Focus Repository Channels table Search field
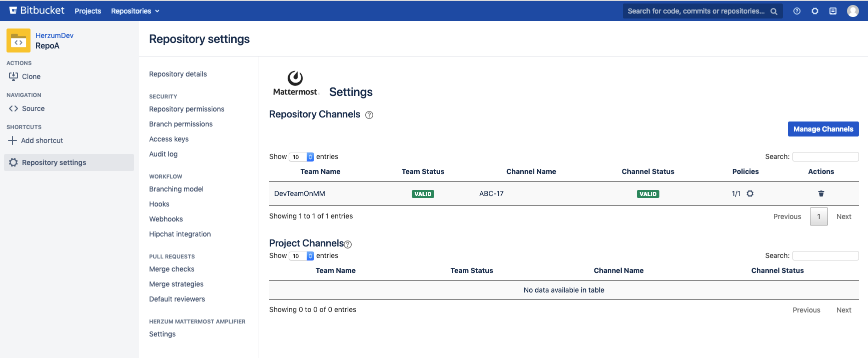Screen dimensions: 868x358 point(825,156)
